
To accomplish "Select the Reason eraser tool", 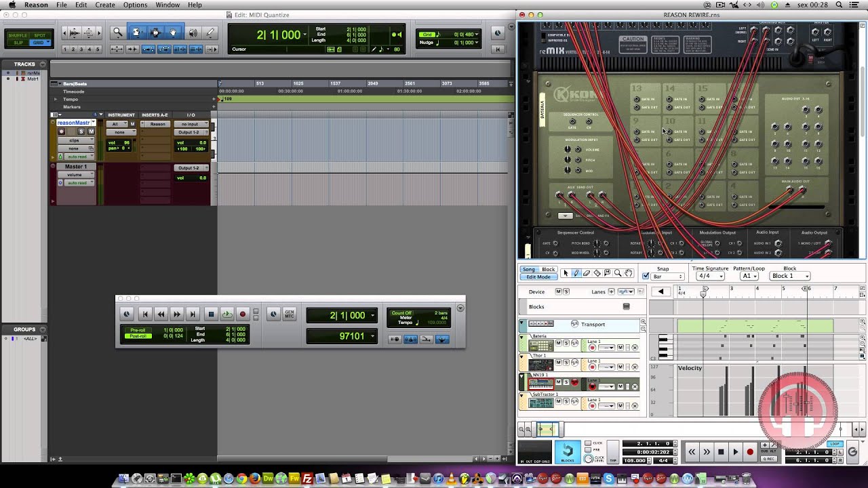I will (x=587, y=273).
